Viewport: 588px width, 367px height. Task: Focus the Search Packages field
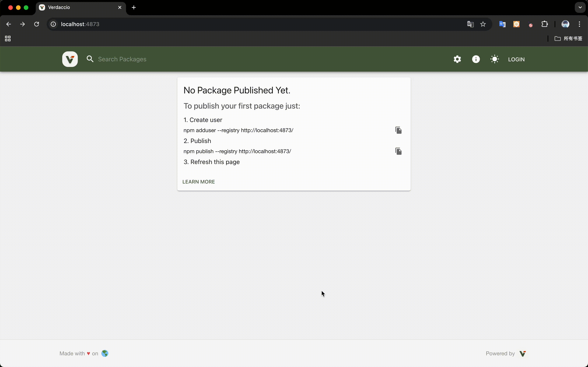point(145,59)
